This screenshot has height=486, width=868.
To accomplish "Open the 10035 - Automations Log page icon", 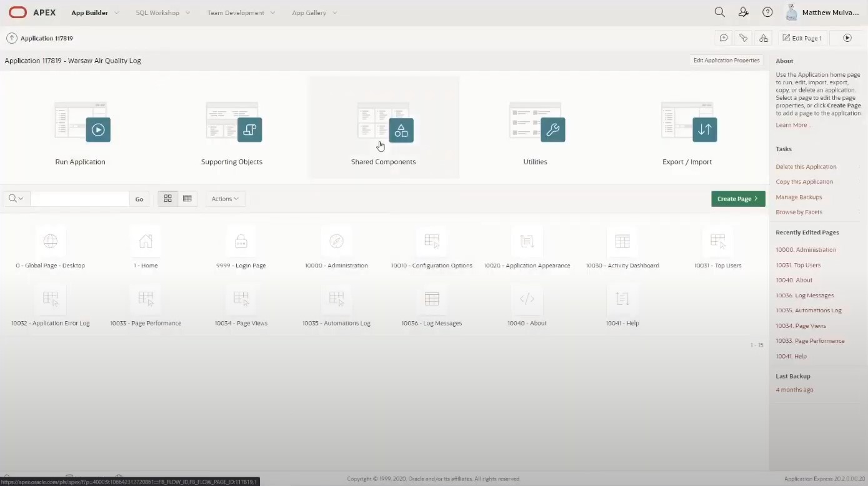I will (336, 299).
